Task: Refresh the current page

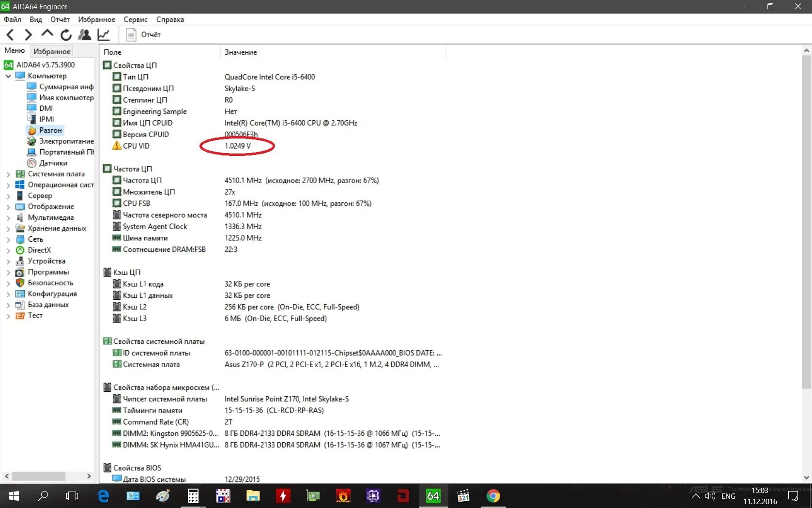Action: pyautogui.click(x=66, y=34)
